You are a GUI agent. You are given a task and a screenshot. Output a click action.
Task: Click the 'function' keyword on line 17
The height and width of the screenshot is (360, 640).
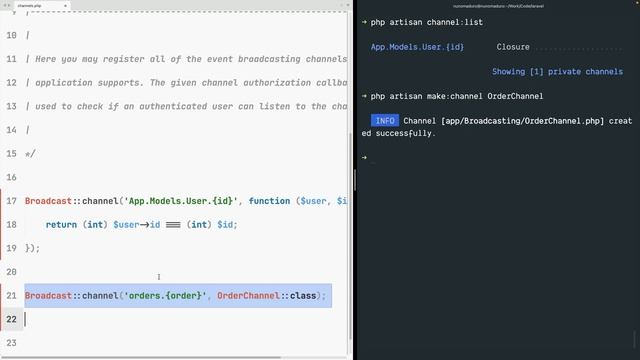tap(269, 201)
